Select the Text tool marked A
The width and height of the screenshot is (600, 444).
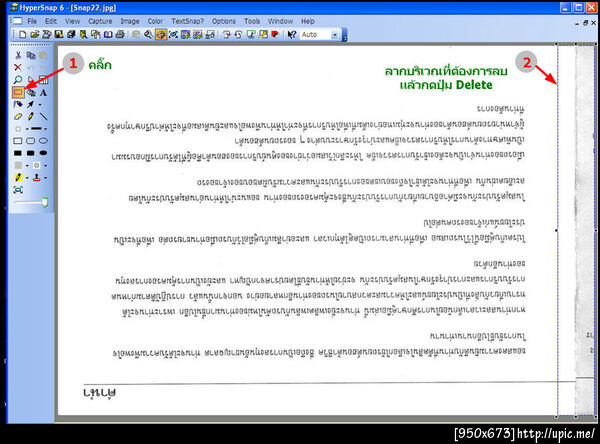[44, 93]
